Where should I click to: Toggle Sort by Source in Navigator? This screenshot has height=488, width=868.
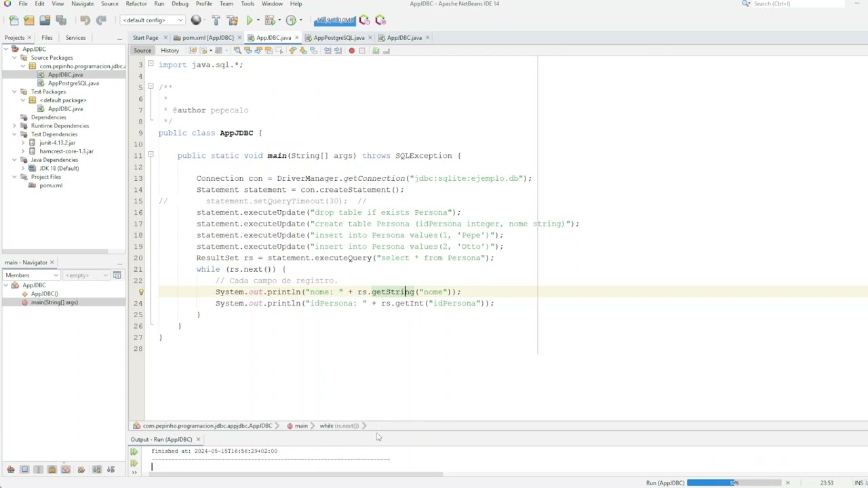(111, 469)
